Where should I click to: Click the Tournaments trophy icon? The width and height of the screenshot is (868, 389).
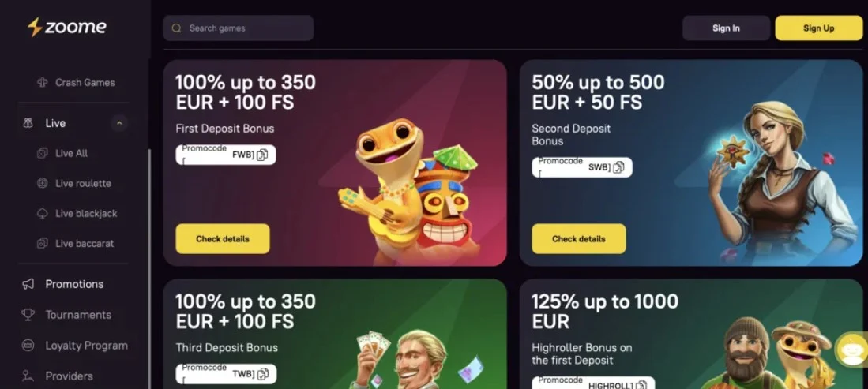pos(28,315)
